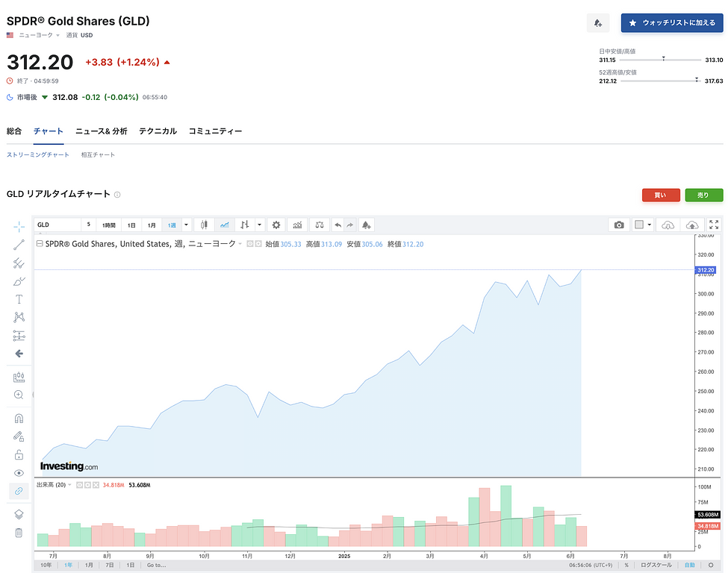Open chart settings gear in toolbar
Screen dimensions: 728x573
(x=276, y=225)
